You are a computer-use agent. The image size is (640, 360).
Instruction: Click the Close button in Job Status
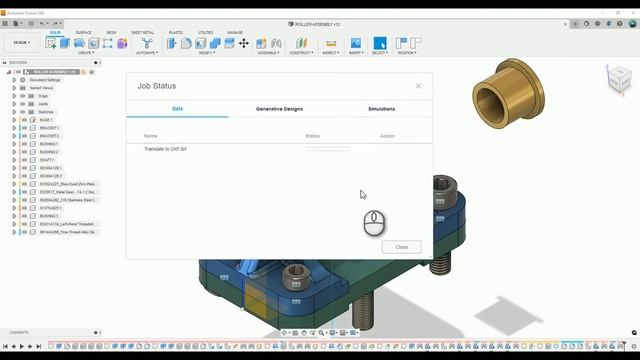[402, 247]
